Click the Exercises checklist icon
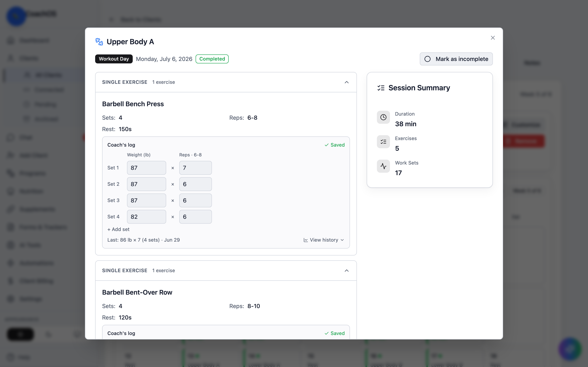This screenshot has width=588, height=367. tap(383, 142)
